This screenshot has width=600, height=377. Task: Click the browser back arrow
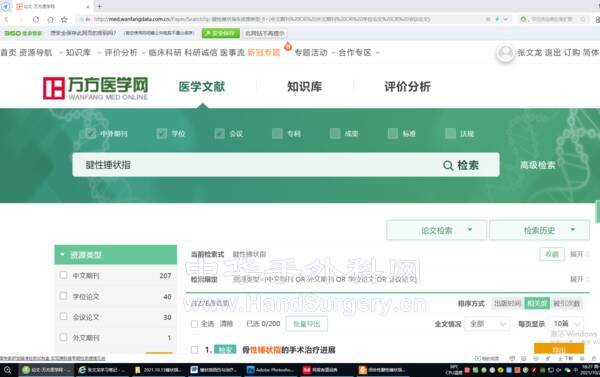[x=7, y=19]
